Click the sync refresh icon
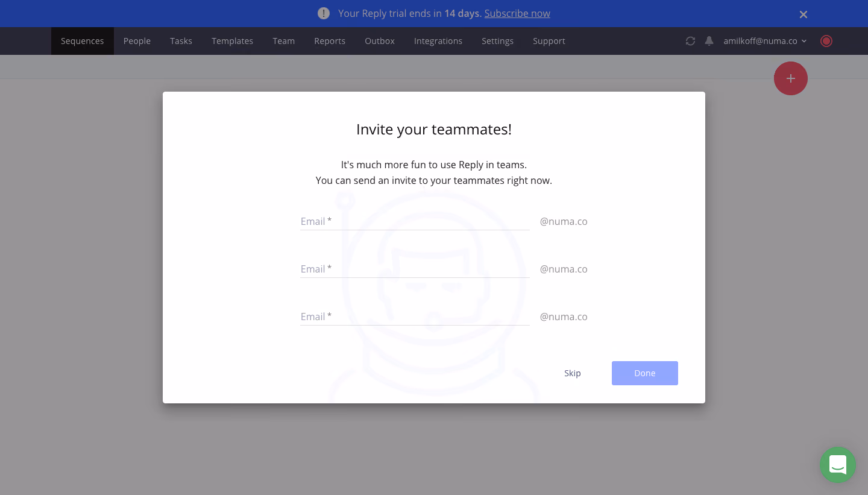 tap(690, 41)
